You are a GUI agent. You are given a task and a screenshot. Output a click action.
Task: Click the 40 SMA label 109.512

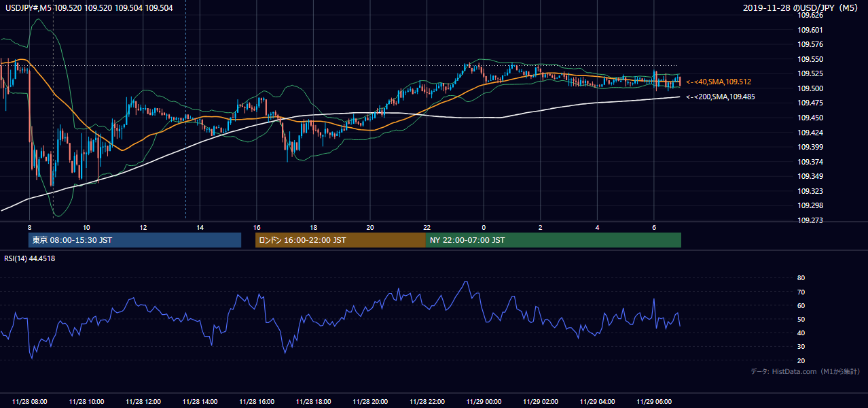[719, 82]
